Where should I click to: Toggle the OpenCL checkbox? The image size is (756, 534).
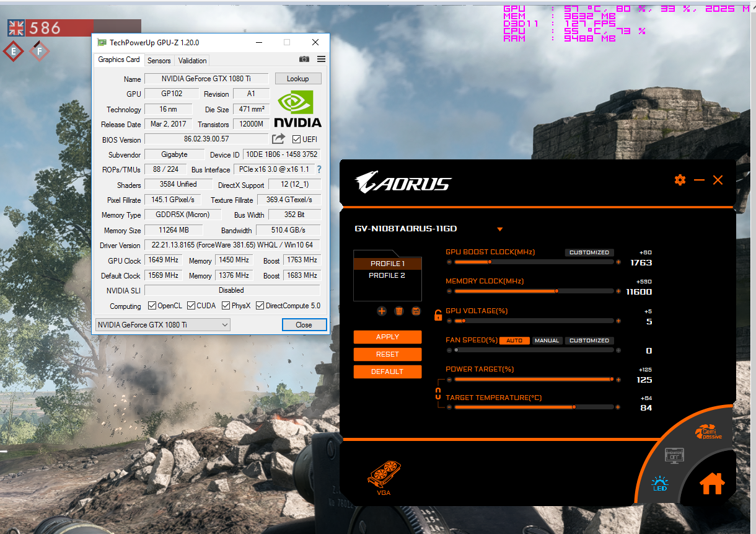pyautogui.click(x=152, y=306)
